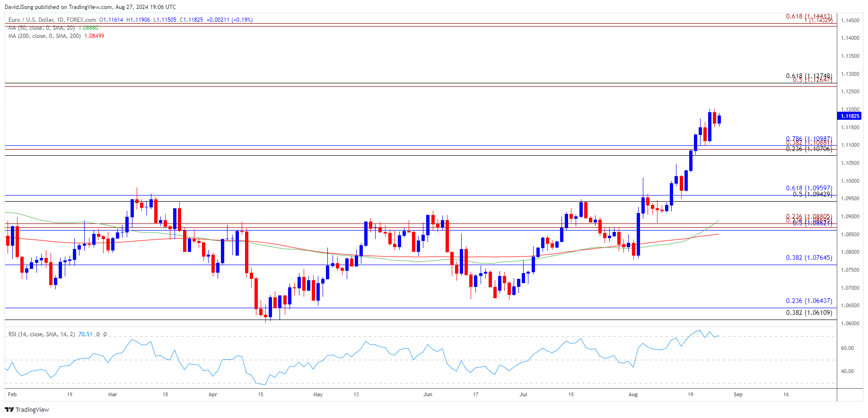Click the 1.06000 price axis label

pyautogui.click(x=850, y=323)
